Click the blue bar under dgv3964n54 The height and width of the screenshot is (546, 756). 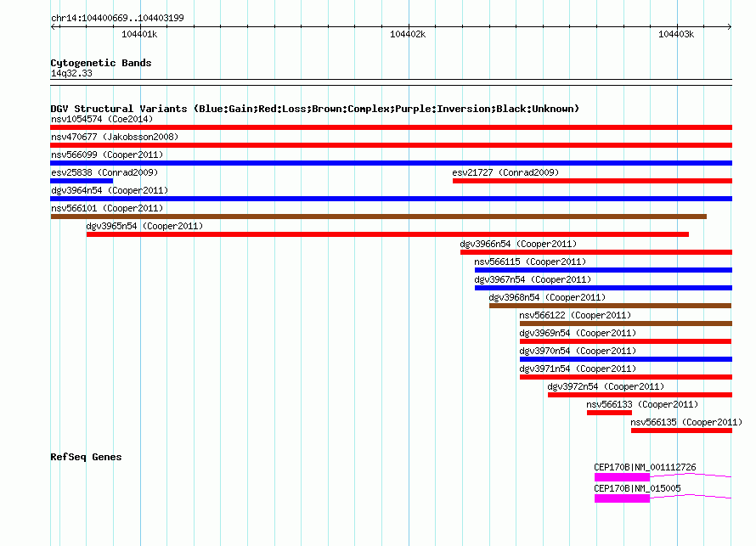click(391, 199)
